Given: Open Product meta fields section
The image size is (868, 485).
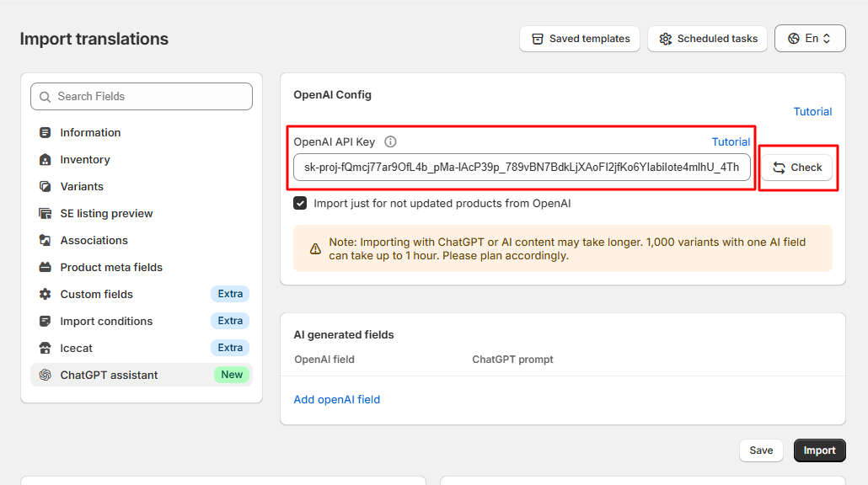Looking at the screenshot, I should click(x=142, y=267).
